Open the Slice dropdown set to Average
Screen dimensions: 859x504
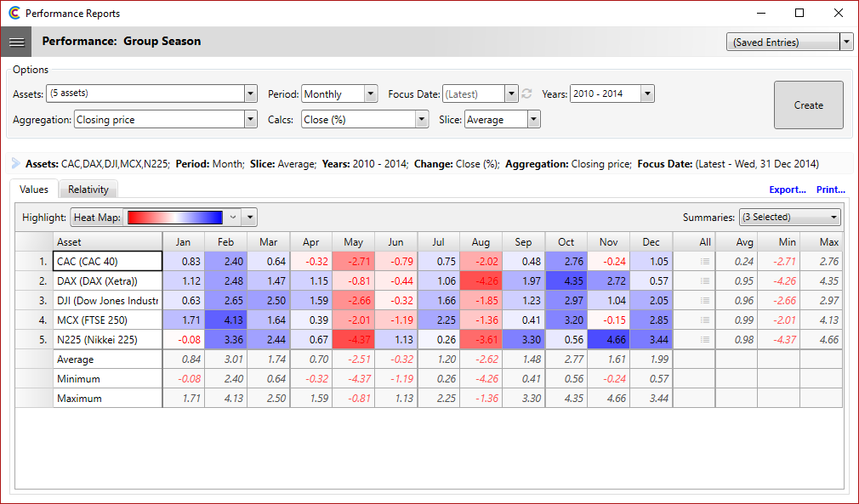pyautogui.click(x=533, y=120)
